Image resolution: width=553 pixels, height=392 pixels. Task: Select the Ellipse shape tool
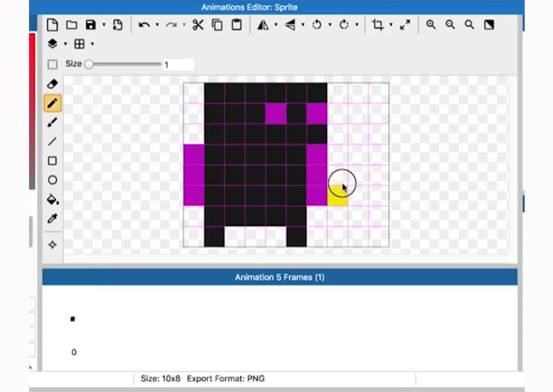tap(52, 180)
